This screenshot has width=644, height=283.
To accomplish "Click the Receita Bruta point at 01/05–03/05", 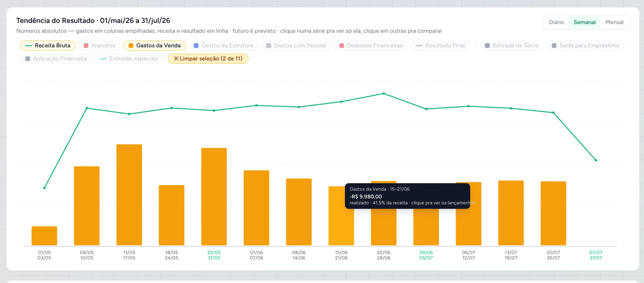I will click(44, 188).
